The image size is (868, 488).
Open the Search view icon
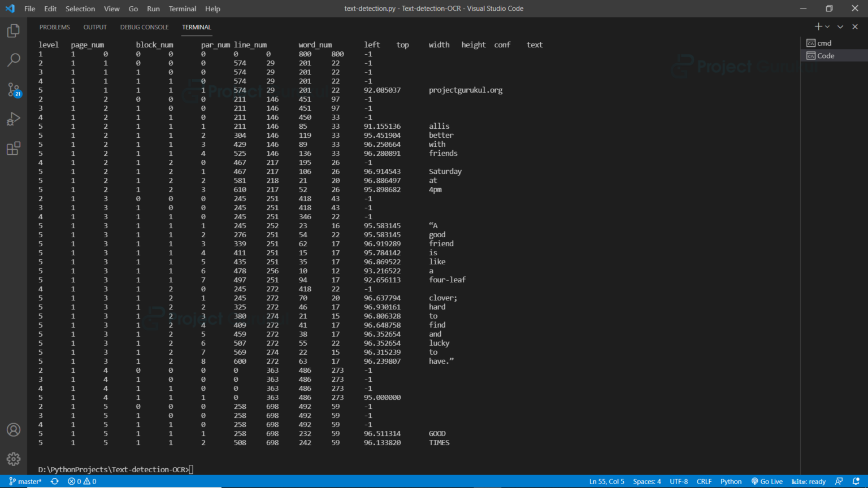click(x=14, y=60)
